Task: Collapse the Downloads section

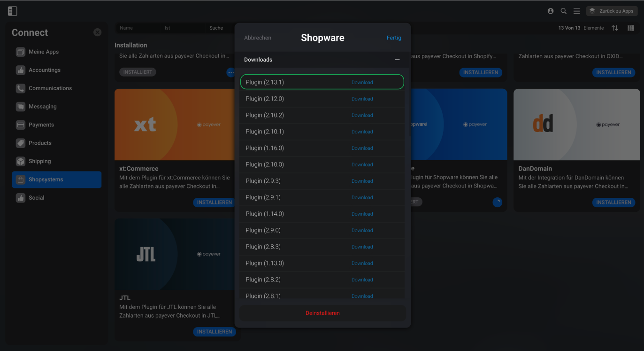Action: click(x=397, y=60)
